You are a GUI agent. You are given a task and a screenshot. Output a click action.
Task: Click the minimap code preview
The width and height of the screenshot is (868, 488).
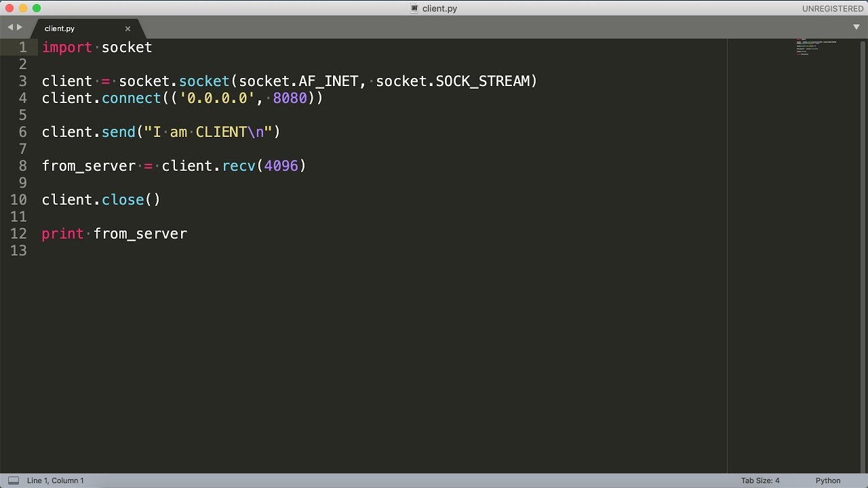point(816,47)
